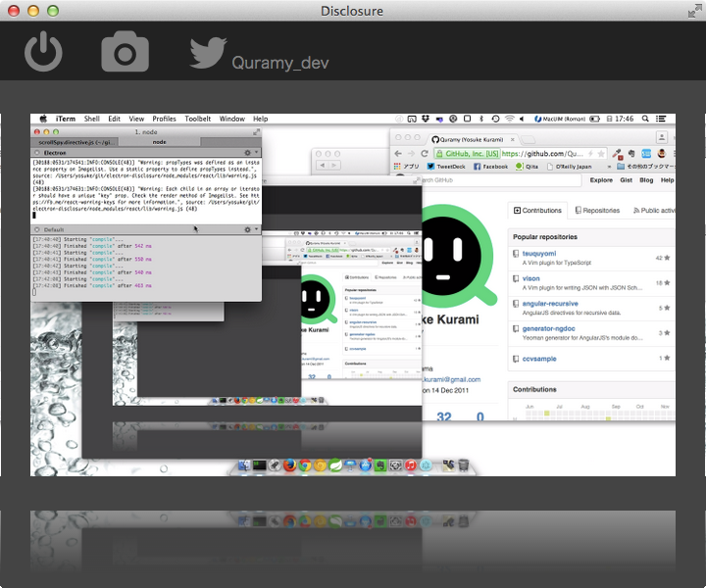Click the Chrome icon in the captured Dock

tap(305, 465)
